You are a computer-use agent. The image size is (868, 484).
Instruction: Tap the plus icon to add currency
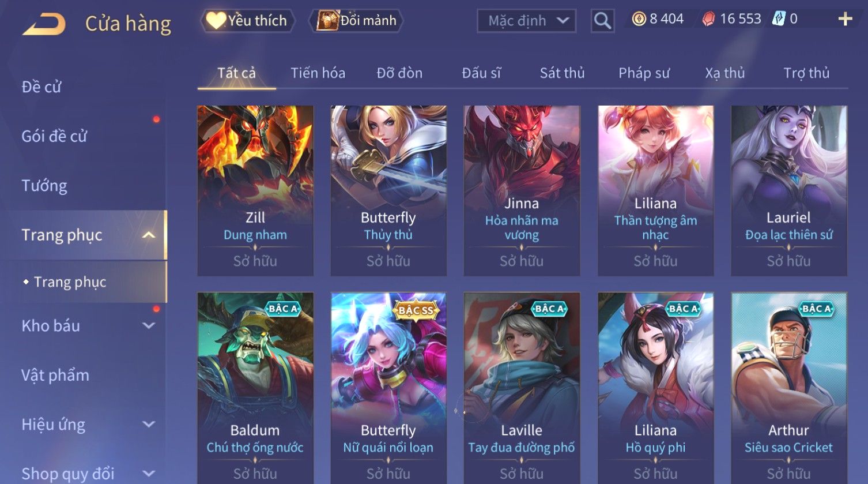point(845,20)
